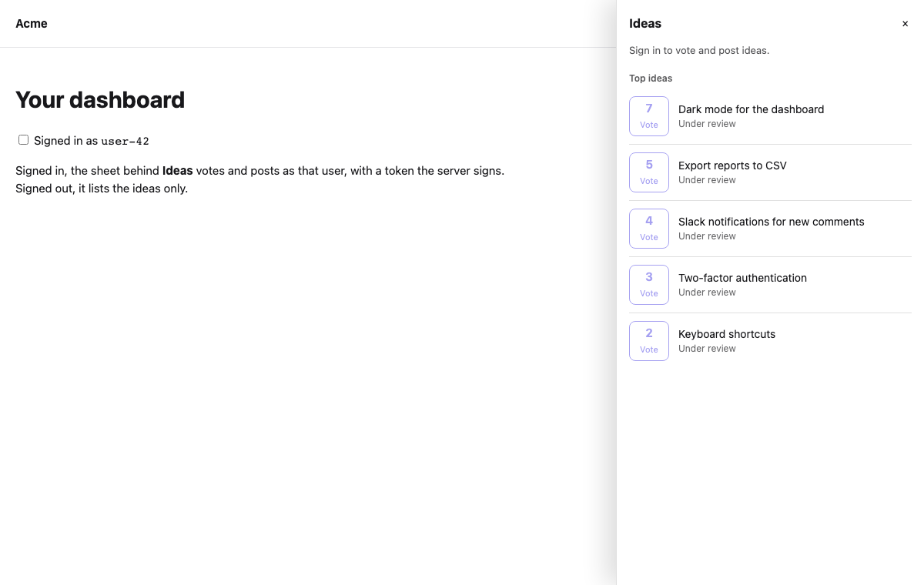Open 'Slack notifications for new comments' idea
The image size is (924, 585).
point(771,222)
